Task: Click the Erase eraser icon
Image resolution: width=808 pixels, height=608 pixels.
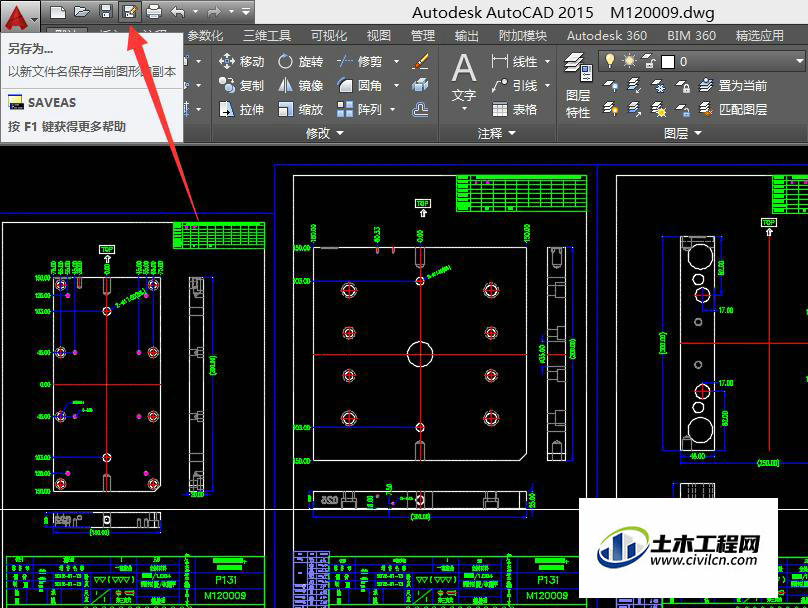Action: coord(420,61)
